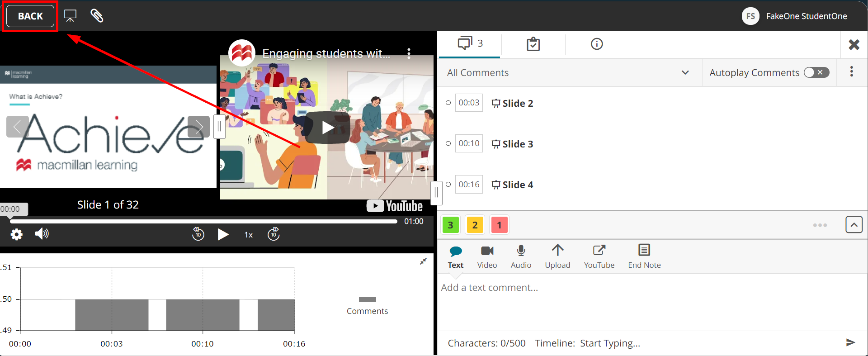Open player settings gear icon
The height and width of the screenshot is (356, 868).
tap(17, 234)
